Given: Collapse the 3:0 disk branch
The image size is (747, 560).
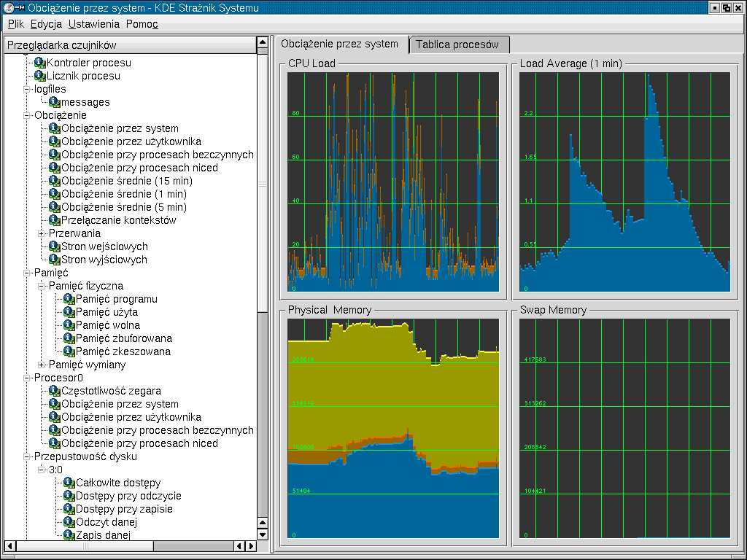Looking at the screenshot, I should point(42,470).
